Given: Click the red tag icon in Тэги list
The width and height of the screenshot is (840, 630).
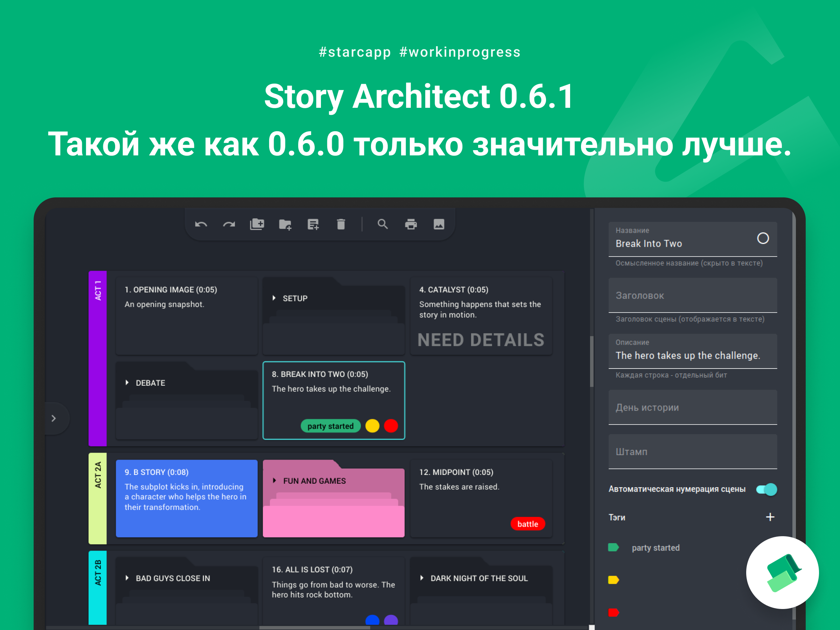Looking at the screenshot, I should pos(613,612).
